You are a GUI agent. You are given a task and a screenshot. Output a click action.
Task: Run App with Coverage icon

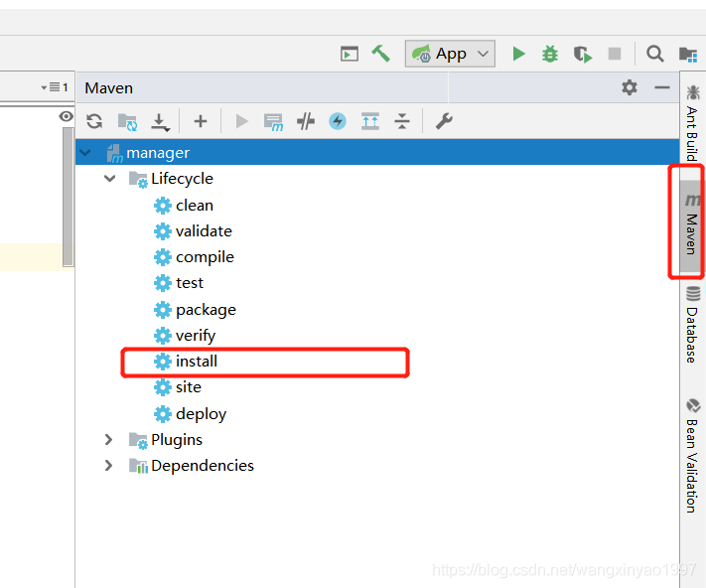point(583,54)
